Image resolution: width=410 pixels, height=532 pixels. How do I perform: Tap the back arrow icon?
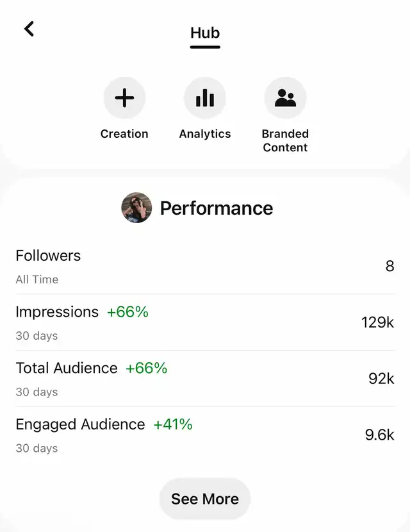(x=29, y=29)
